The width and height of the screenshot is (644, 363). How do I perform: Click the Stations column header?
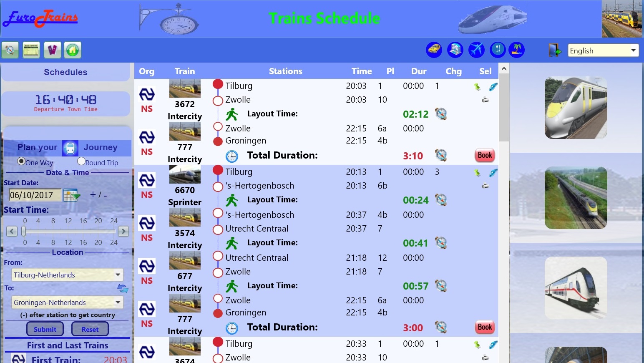point(286,71)
